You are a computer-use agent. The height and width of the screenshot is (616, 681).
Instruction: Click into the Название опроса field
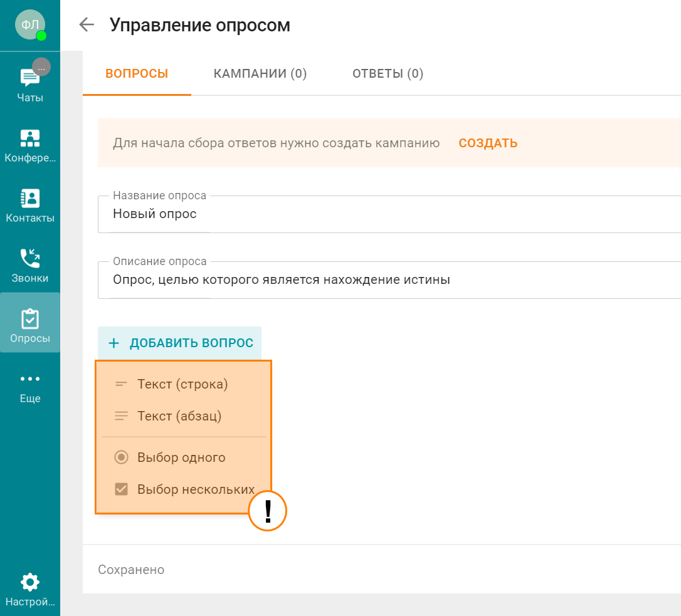point(389,214)
